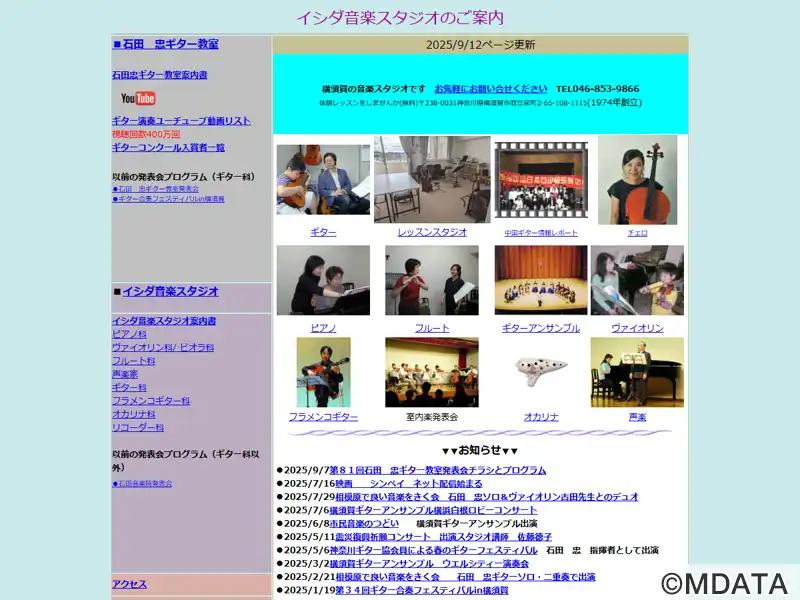
Task: Click the violin child photo
Action: [637, 280]
